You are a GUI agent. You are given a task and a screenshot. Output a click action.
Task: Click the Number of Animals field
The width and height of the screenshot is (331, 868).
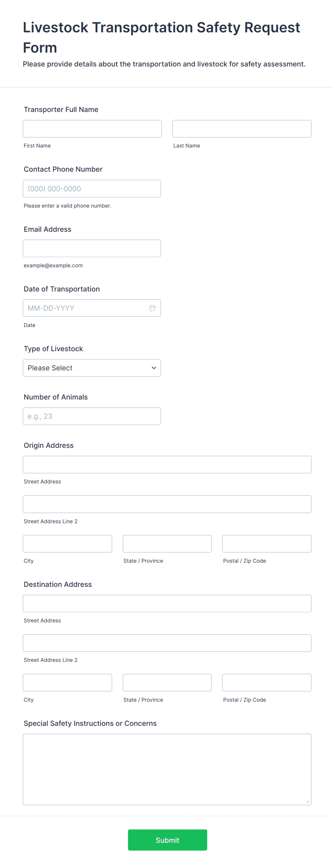(x=92, y=416)
